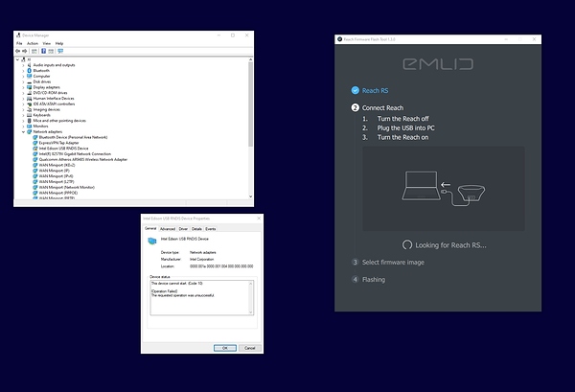This screenshot has width=575, height=392.
Task: Click the step 2 circle beside Connect Reach
Action: point(355,107)
